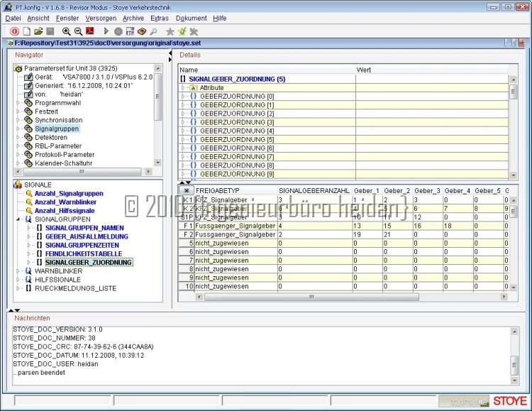This screenshot has width=532, height=411.
Task: Expand the Detektoren node in Navigator
Action: [x=18, y=137]
